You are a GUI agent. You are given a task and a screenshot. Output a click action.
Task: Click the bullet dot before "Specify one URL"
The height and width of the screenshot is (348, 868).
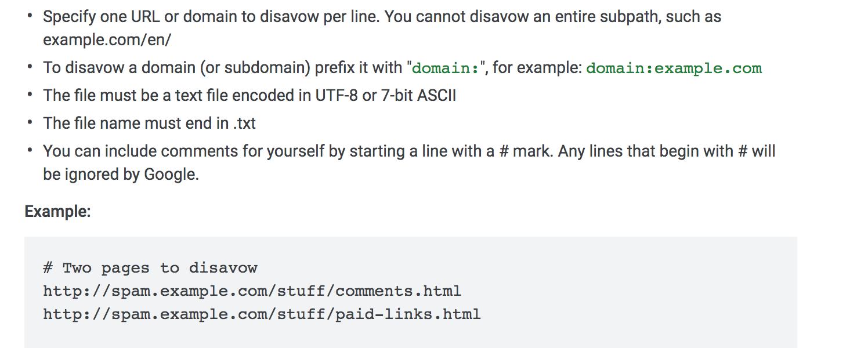point(30,16)
